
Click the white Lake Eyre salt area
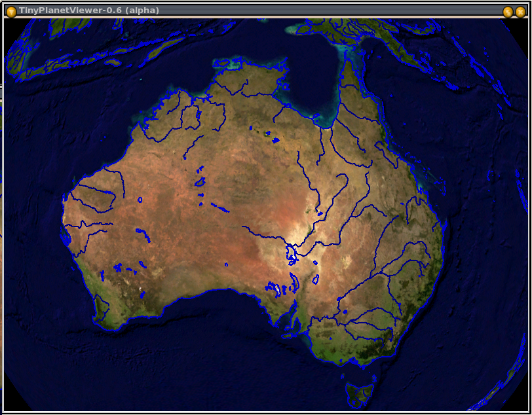pyautogui.click(x=301, y=234)
